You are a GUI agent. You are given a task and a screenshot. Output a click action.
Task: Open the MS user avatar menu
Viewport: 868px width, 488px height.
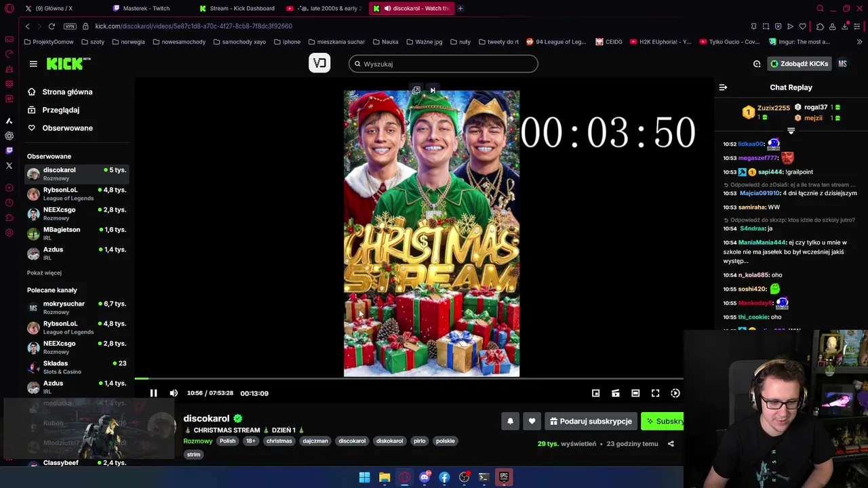click(842, 64)
